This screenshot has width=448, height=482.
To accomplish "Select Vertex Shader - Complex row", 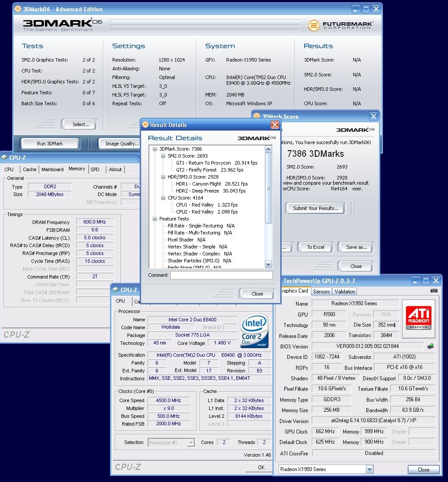I will 200,254.
